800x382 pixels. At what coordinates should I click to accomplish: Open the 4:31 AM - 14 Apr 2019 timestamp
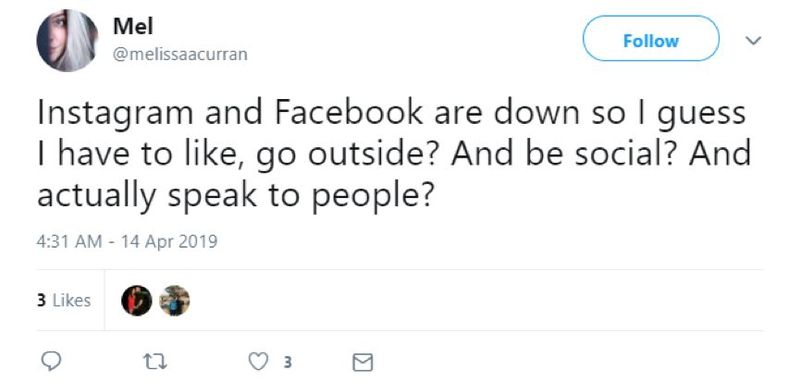point(127,241)
